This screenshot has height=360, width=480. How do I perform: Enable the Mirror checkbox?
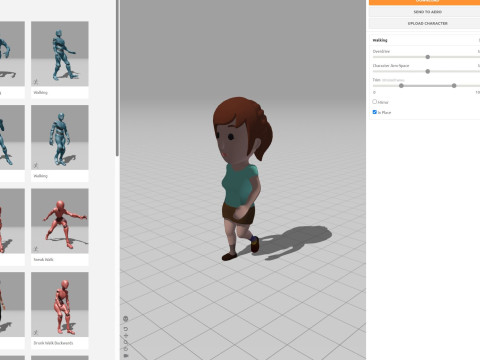pos(375,102)
